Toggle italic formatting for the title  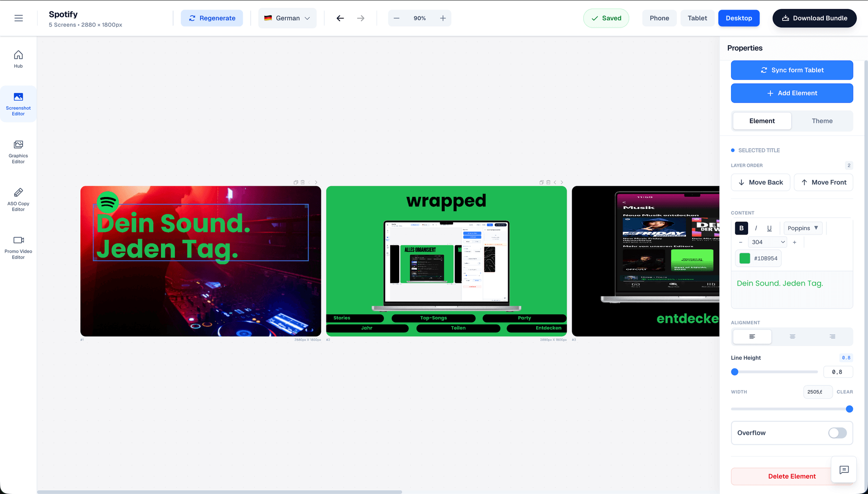click(x=755, y=228)
